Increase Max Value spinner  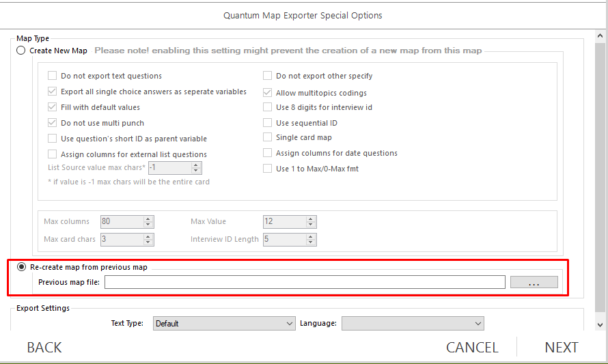point(310,219)
